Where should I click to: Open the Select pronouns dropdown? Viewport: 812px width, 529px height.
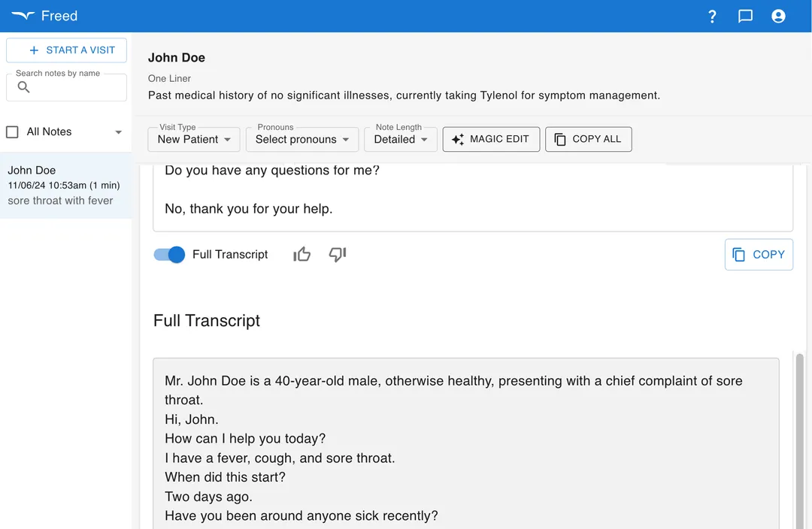click(301, 139)
